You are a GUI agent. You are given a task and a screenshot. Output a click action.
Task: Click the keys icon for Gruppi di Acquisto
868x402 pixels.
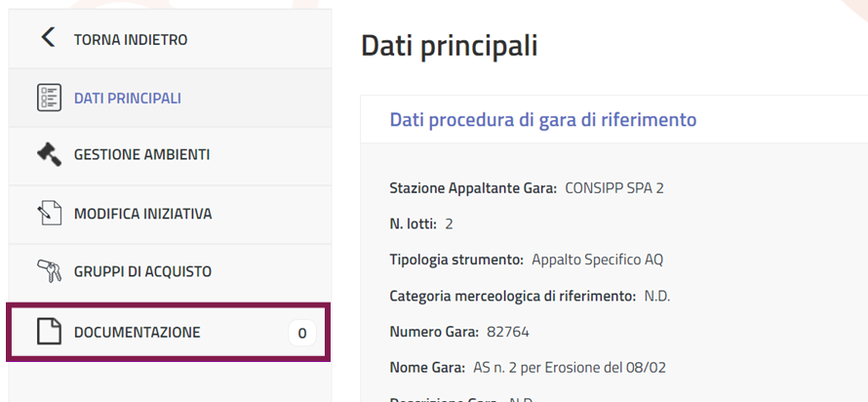click(x=49, y=271)
